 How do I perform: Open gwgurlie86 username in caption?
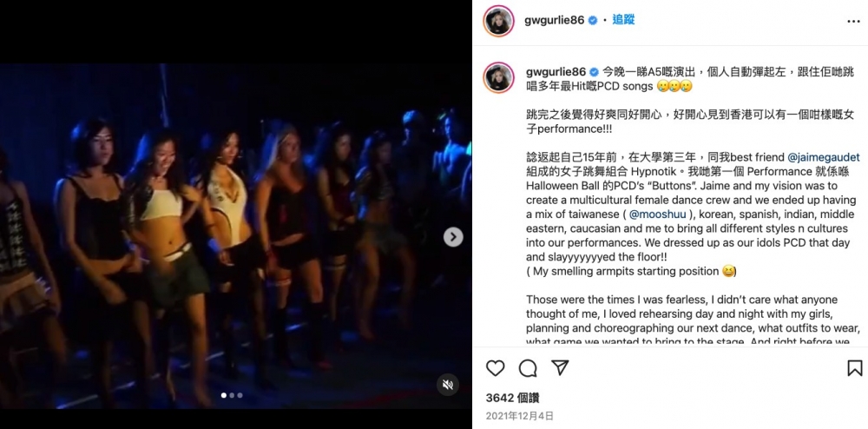click(556, 72)
